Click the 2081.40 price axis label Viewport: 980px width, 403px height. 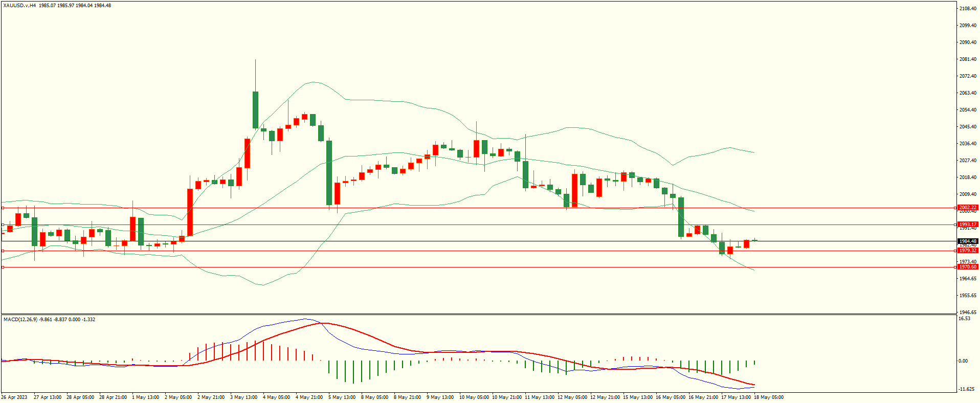pos(968,59)
